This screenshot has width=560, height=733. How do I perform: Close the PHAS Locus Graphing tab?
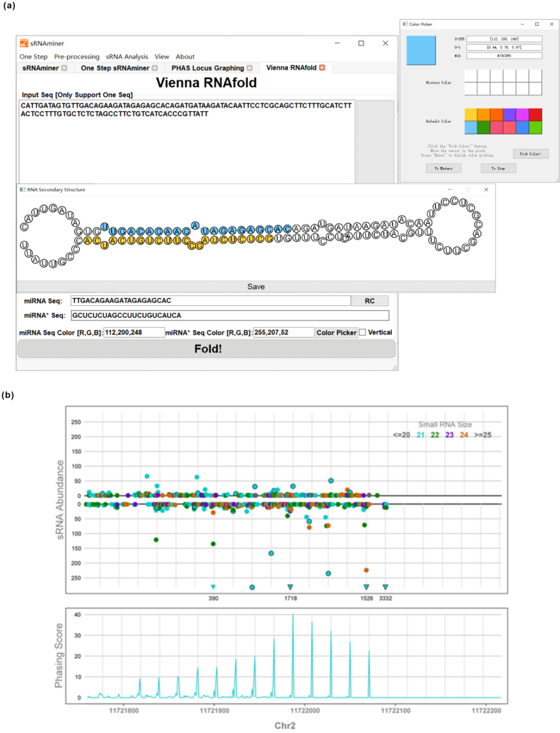coord(249,68)
